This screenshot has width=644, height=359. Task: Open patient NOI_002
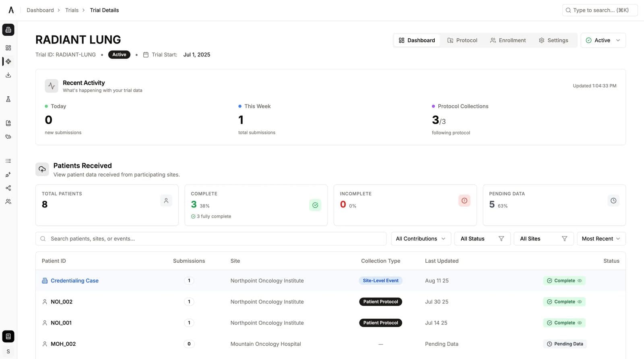pyautogui.click(x=62, y=302)
